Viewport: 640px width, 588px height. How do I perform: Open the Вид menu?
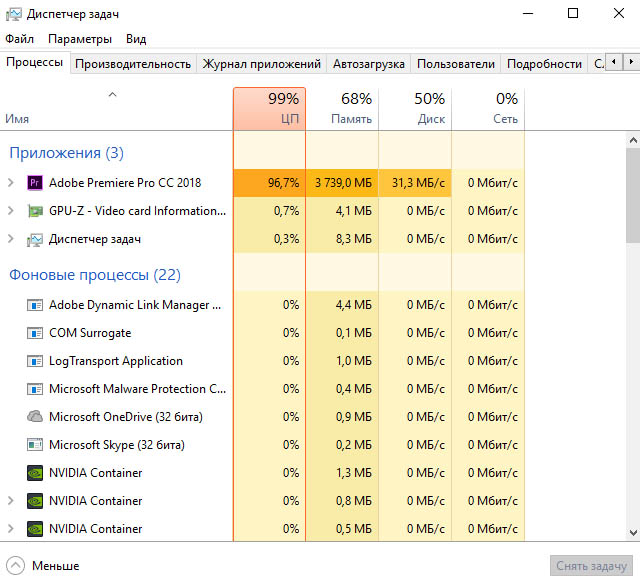click(x=136, y=39)
